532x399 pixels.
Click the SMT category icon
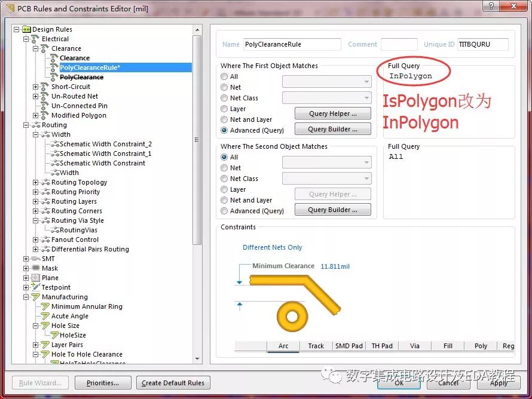(x=36, y=259)
